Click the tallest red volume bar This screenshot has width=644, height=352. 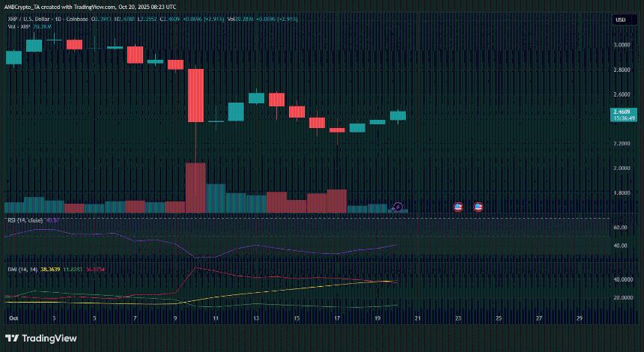click(x=195, y=187)
